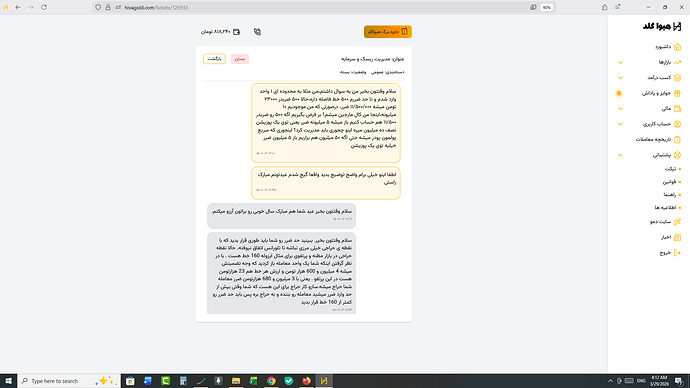Collapse the پشتیبانی submenu chevron

(x=620, y=155)
